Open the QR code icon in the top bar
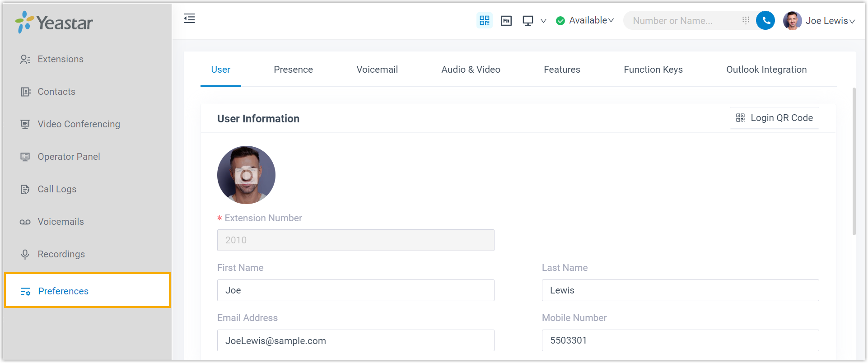868x363 pixels. (485, 20)
